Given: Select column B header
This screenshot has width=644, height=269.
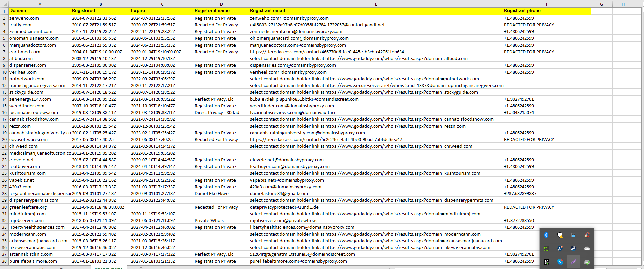Looking at the screenshot, I should 101,4.
